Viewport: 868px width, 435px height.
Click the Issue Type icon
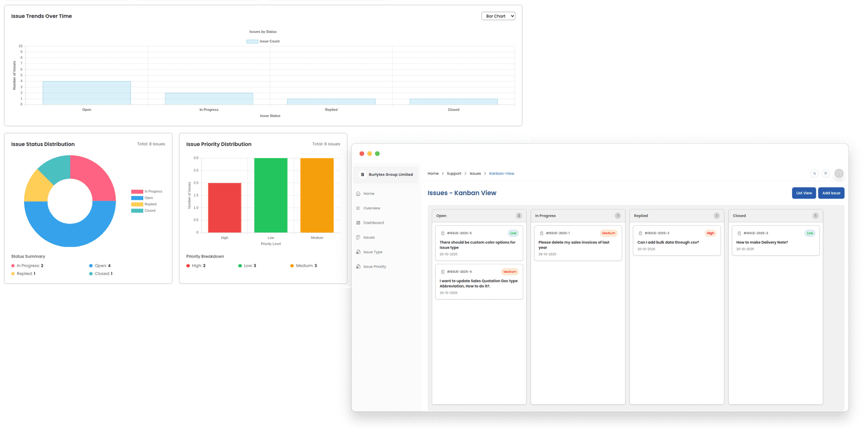click(359, 252)
